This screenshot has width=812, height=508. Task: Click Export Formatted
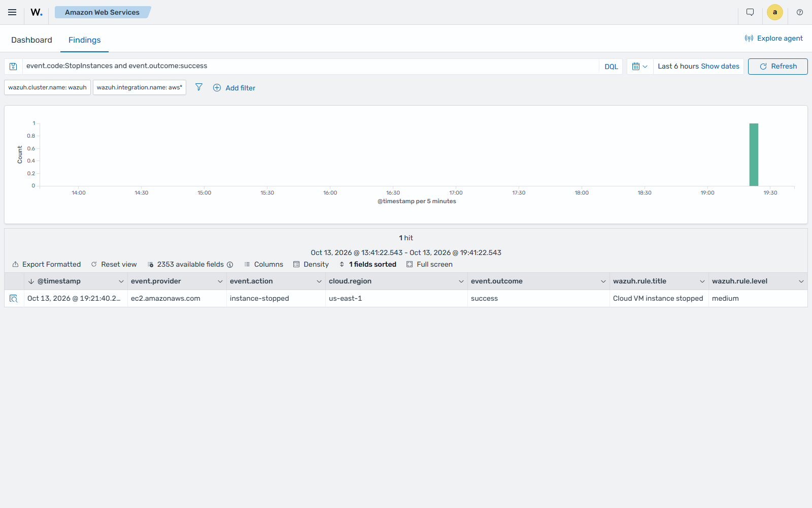point(47,264)
